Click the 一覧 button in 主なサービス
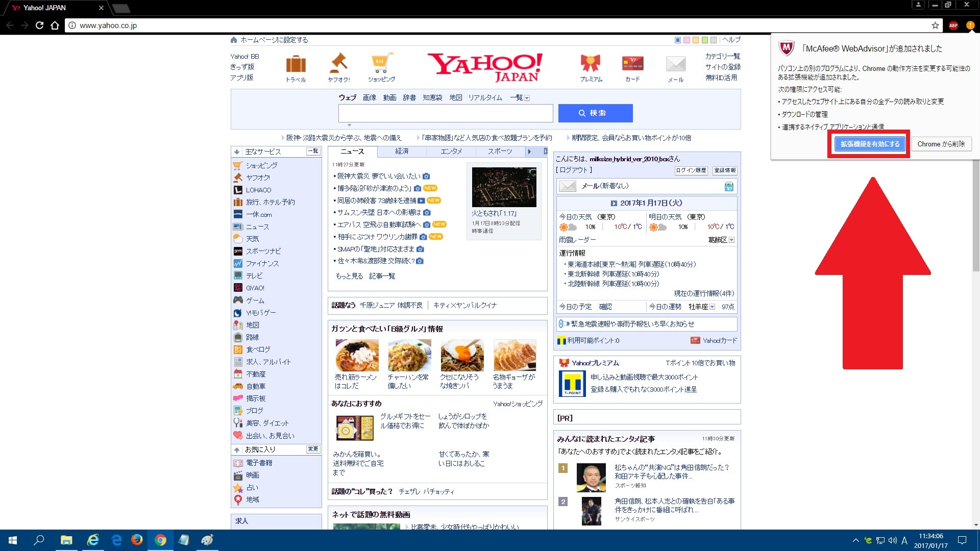The height and width of the screenshot is (551, 980). click(313, 151)
